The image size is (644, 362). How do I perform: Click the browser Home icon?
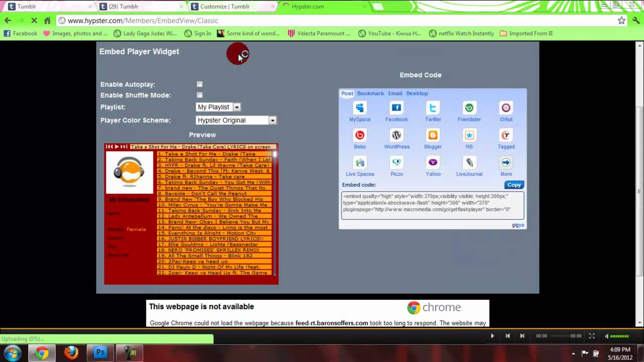tap(47, 21)
